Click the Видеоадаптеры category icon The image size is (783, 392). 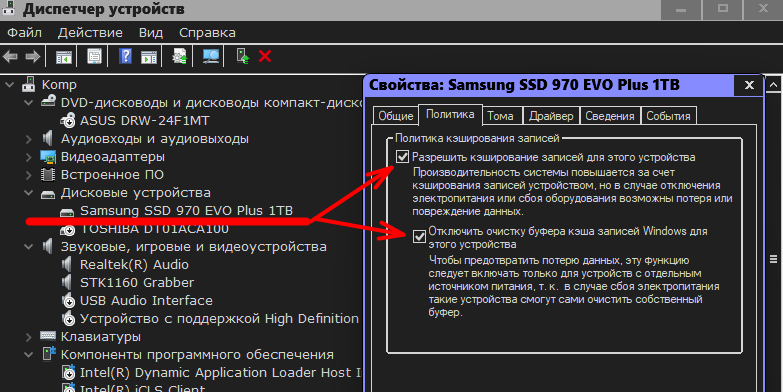click(x=48, y=157)
